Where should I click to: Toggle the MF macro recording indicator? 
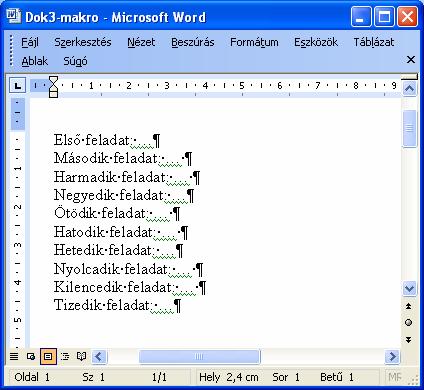click(395, 377)
